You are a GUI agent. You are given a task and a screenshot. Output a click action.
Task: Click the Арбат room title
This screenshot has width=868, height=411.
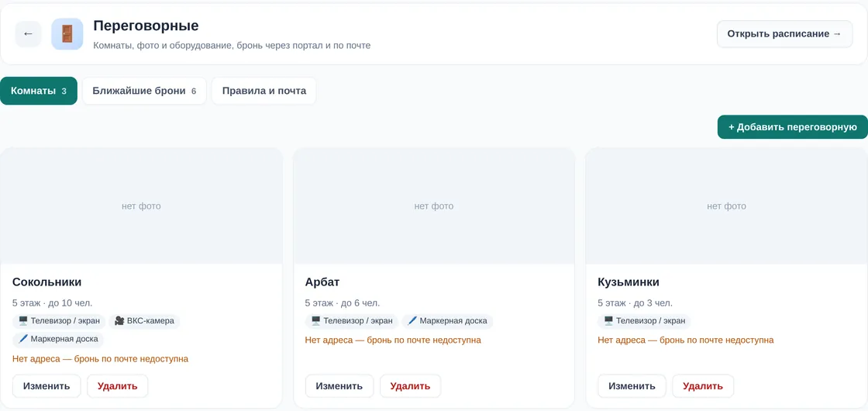click(322, 282)
